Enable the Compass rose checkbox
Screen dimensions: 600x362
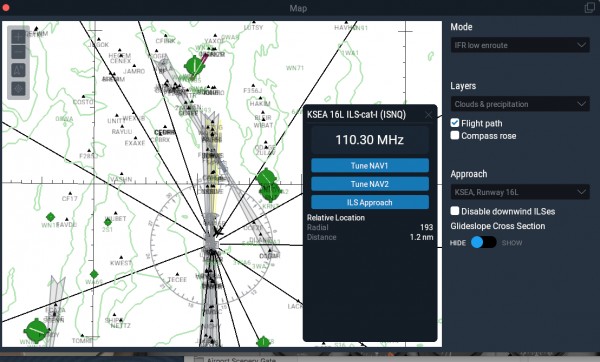[455, 135]
